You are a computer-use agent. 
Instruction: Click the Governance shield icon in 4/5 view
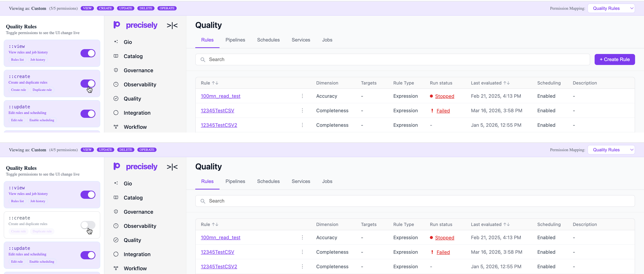[x=116, y=212]
